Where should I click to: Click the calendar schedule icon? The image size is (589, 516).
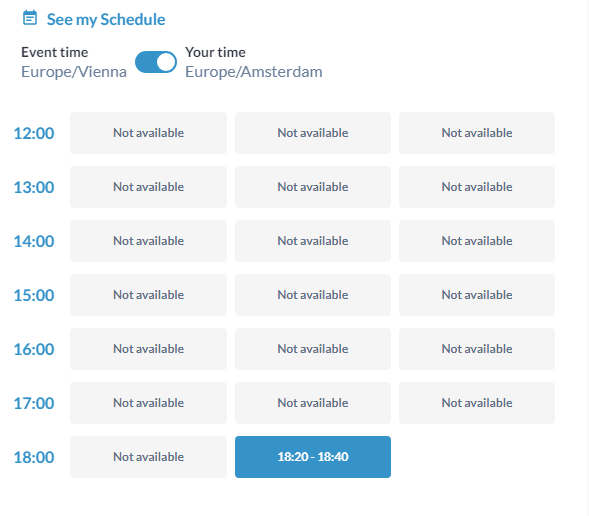click(x=30, y=18)
